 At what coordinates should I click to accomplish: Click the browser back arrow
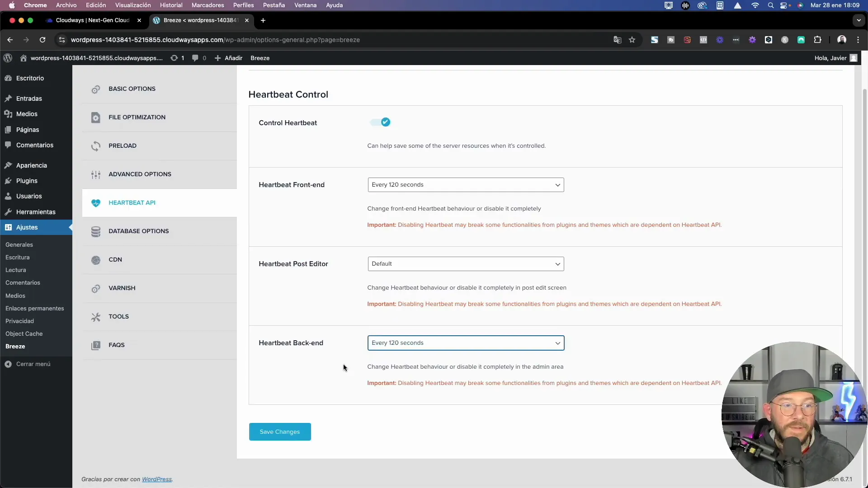point(10,40)
